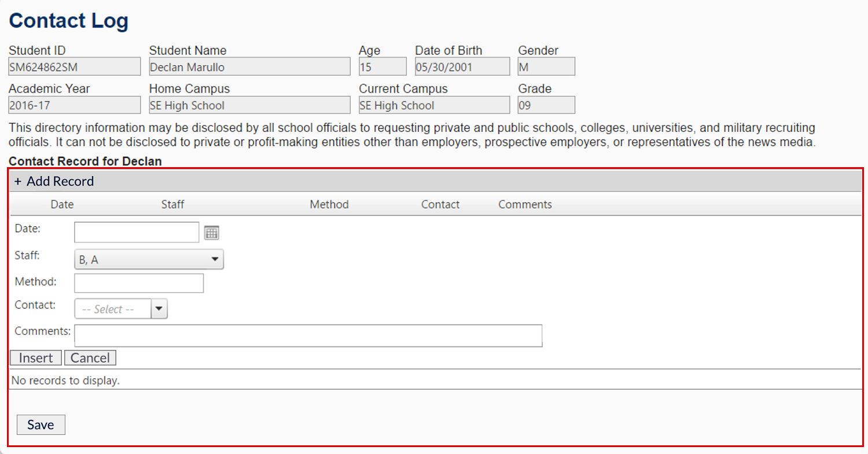
Task: Select the Academic Year field 2016-17
Action: [x=74, y=105]
